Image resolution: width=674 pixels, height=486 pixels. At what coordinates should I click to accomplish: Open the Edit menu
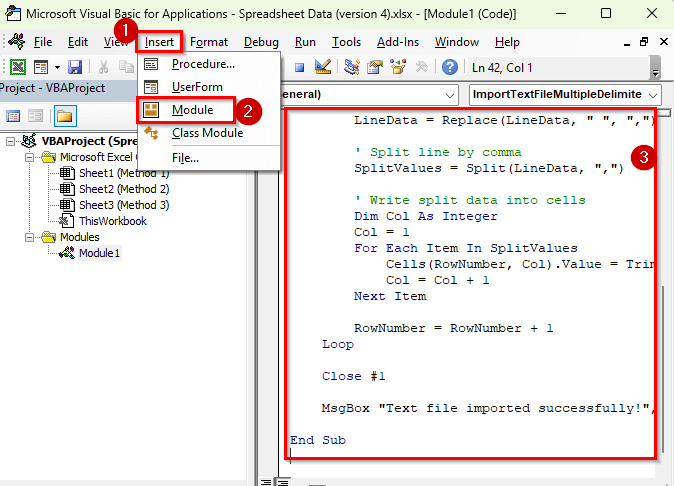(x=78, y=42)
